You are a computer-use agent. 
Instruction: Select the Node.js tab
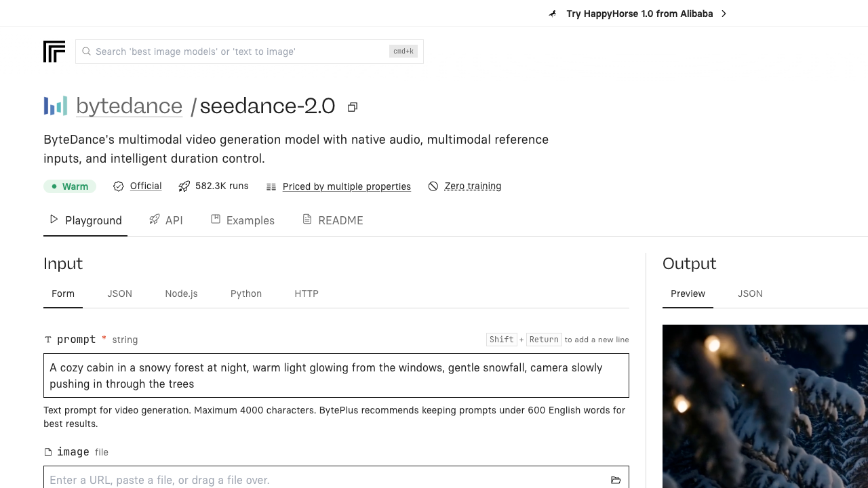pos(182,293)
